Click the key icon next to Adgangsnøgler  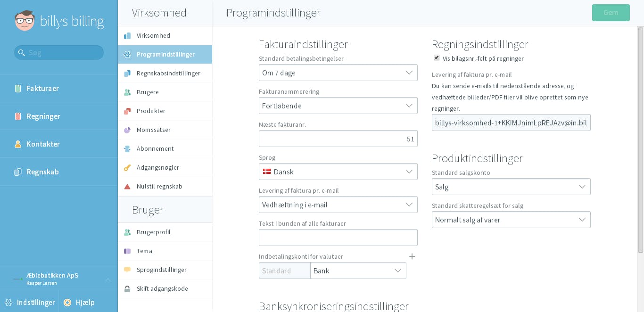pyautogui.click(x=127, y=168)
